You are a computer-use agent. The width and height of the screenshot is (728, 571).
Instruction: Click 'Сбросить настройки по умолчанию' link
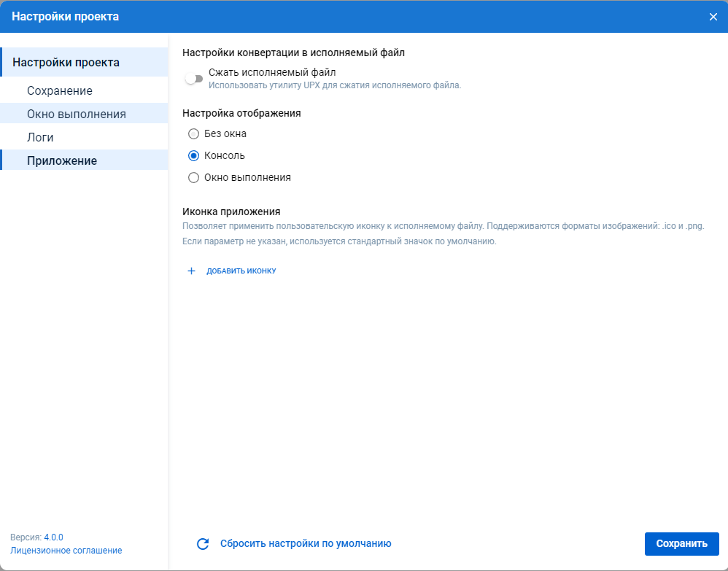pyautogui.click(x=306, y=543)
